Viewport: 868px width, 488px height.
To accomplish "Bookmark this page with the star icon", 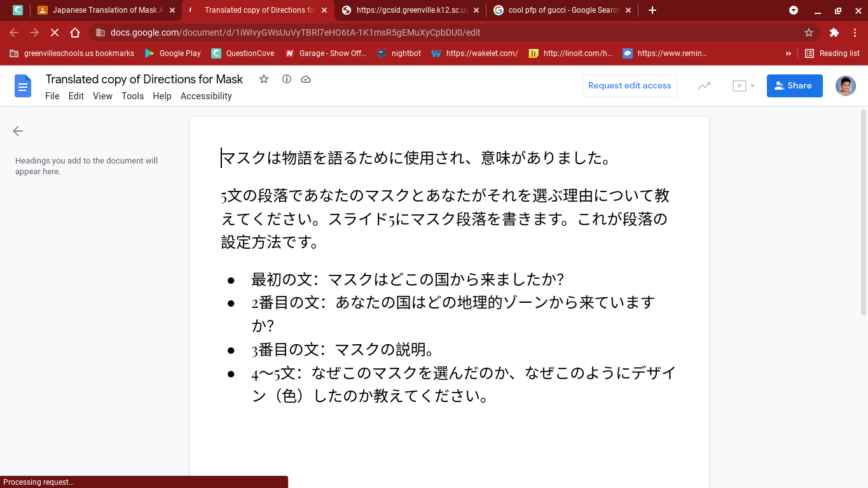I will pos(809,32).
